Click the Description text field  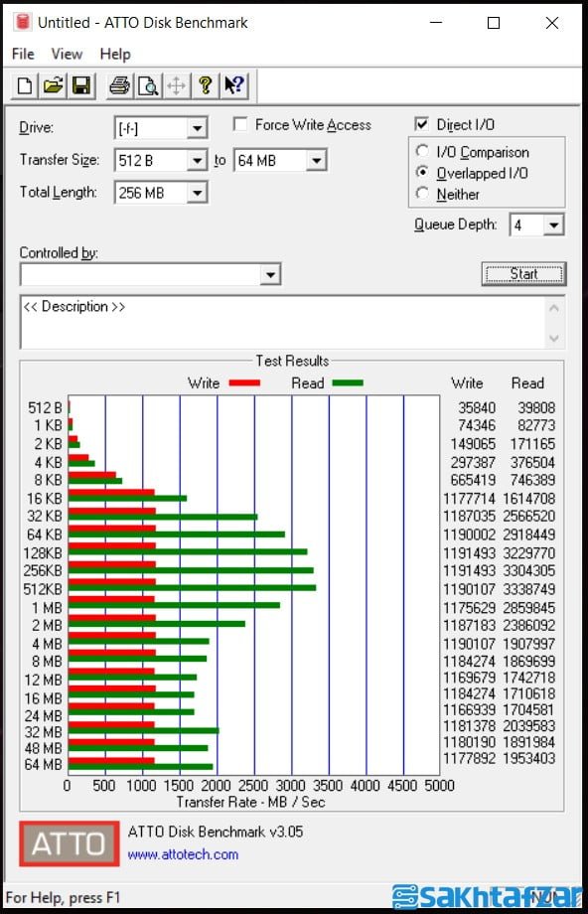pos(283,322)
